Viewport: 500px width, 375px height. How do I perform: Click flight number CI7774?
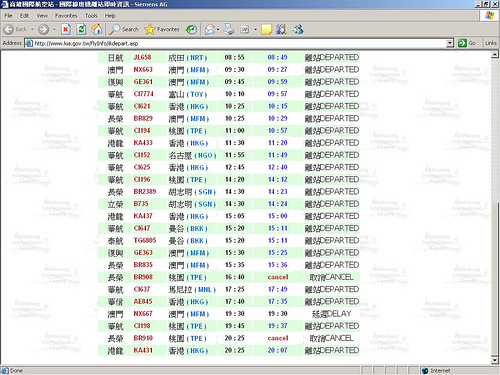pos(144,94)
